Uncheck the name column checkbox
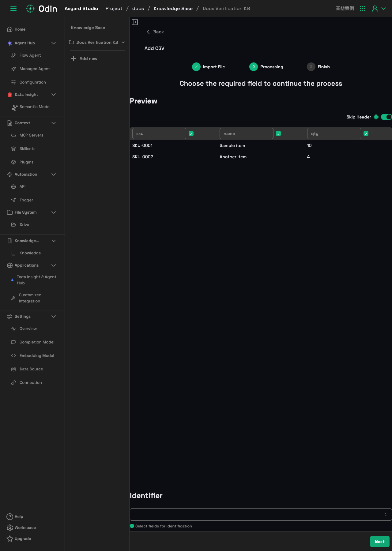 coord(278,133)
